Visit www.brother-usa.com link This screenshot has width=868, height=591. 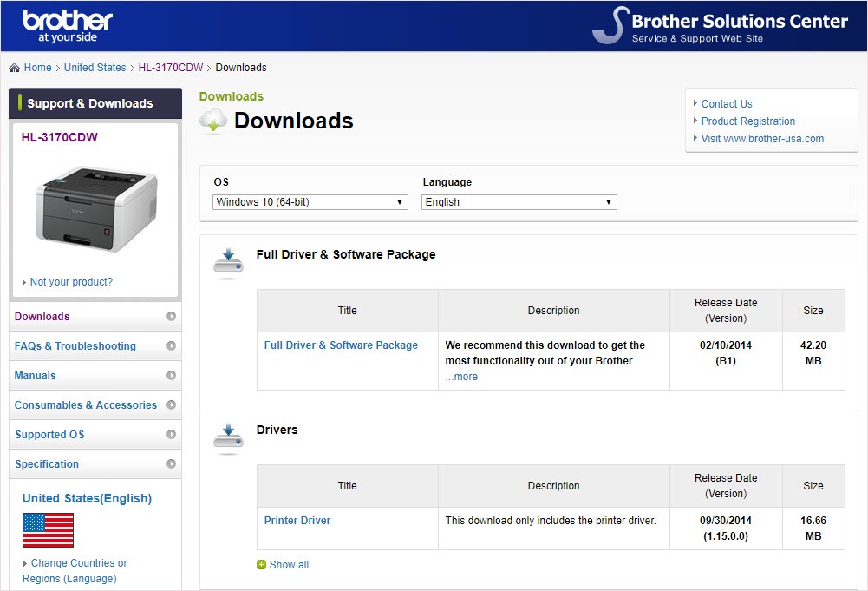762,139
